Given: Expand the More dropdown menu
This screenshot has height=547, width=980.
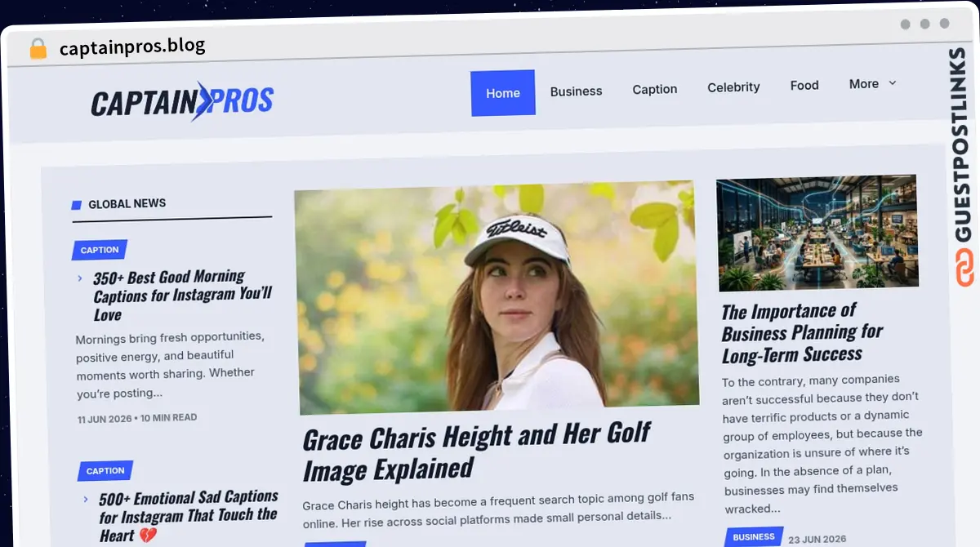Looking at the screenshot, I should (x=873, y=83).
